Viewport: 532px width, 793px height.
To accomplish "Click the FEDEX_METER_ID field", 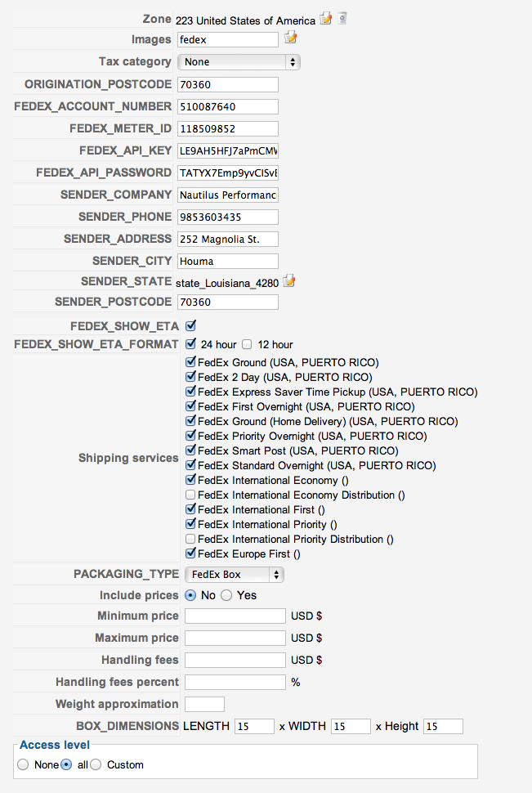I will pyautogui.click(x=227, y=128).
